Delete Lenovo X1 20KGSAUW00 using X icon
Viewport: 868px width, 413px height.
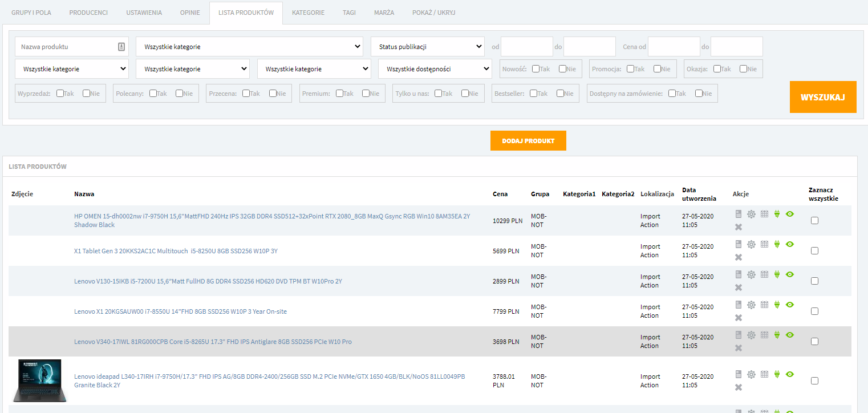click(x=739, y=318)
